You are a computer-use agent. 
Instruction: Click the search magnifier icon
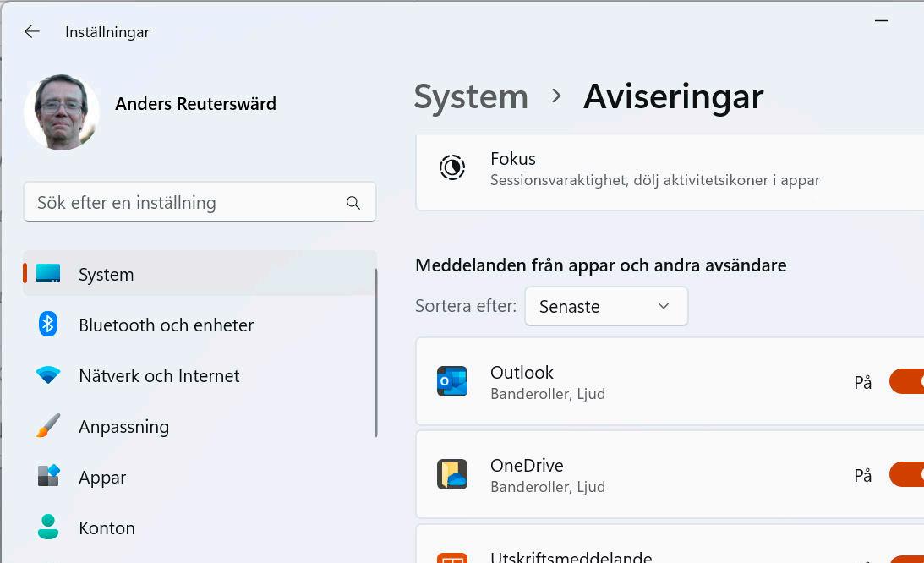(353, 203)
